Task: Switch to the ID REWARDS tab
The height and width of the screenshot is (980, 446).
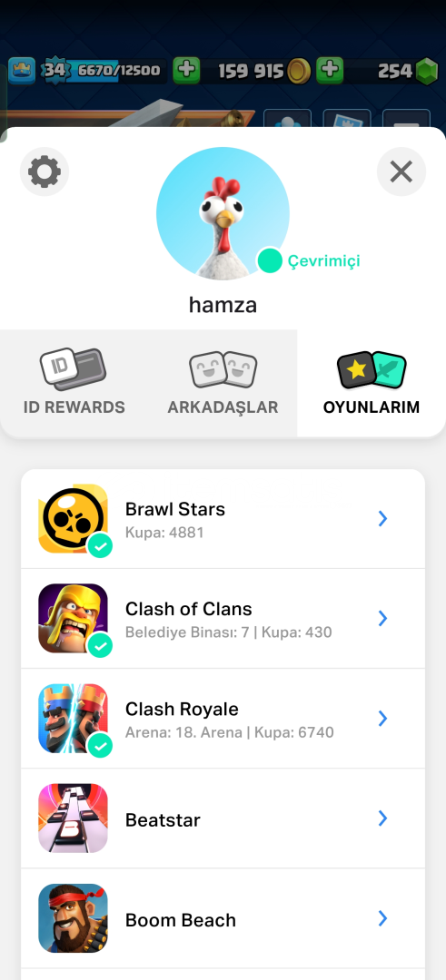Action: [x=74, y=383]
